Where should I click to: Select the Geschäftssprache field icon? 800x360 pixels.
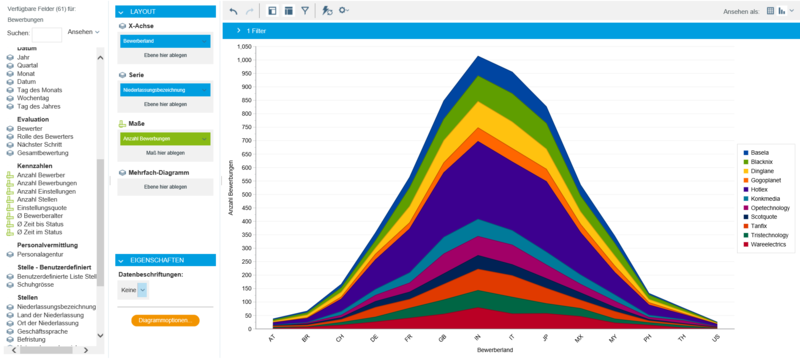pos(10,331)
